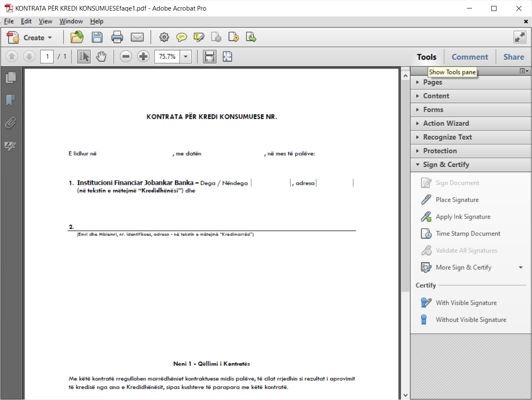Expand the Content section
The width and height of the screenshot is (532, 400).
click(471, 96)
